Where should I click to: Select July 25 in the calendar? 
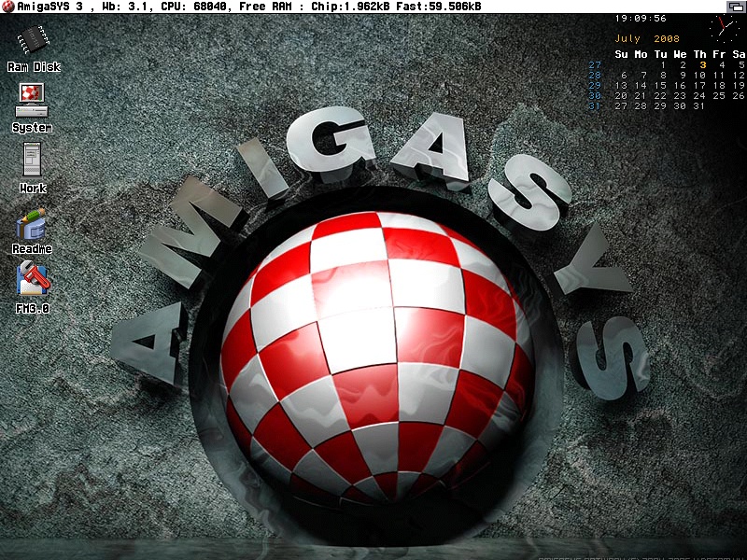[x=719, y=96]
